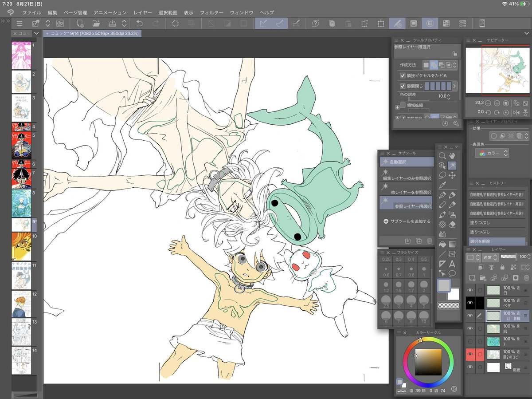Image resolution: width=532 pixels, height=399 pixels.
Task: Hide the 白 layer eye icon
Action: [470, 290]
